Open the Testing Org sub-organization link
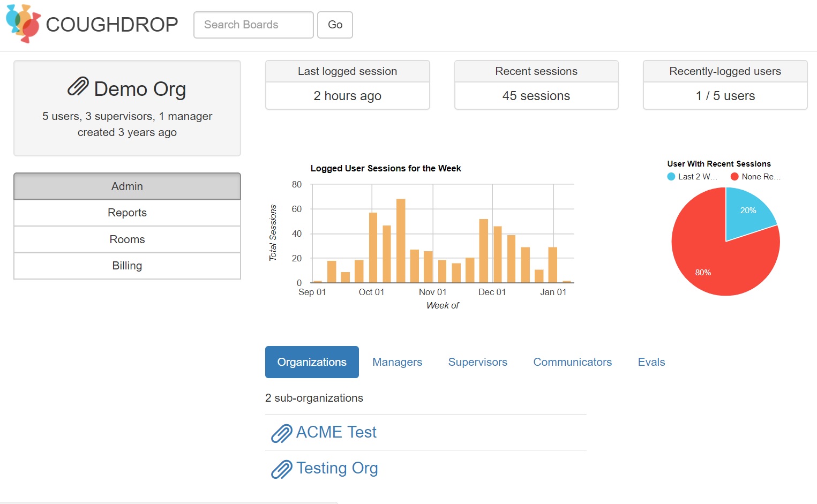817x504 pixels. [337, 468]
